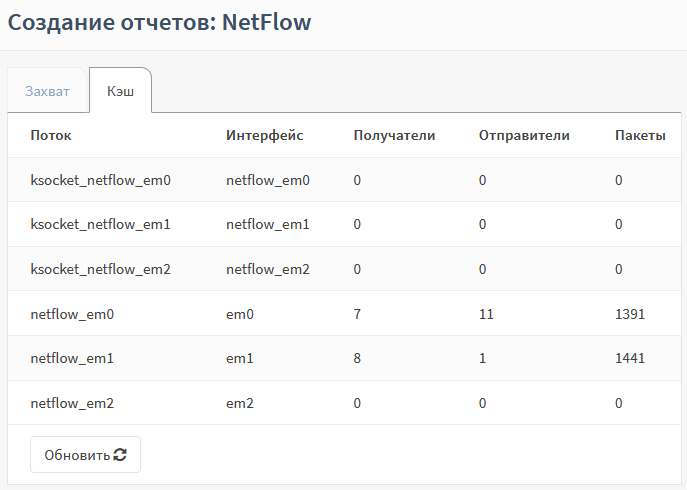Click the 1441 packets value

click(x=630, y=358)
